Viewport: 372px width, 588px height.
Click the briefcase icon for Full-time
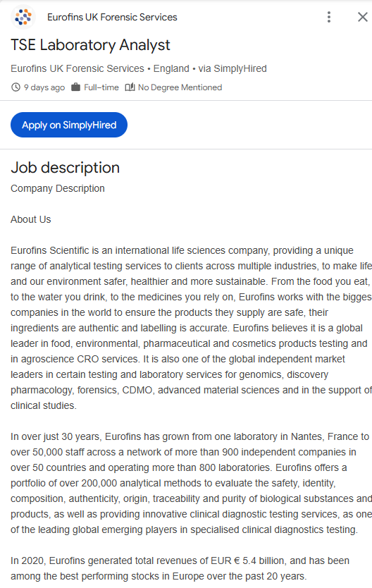[75, 87]
